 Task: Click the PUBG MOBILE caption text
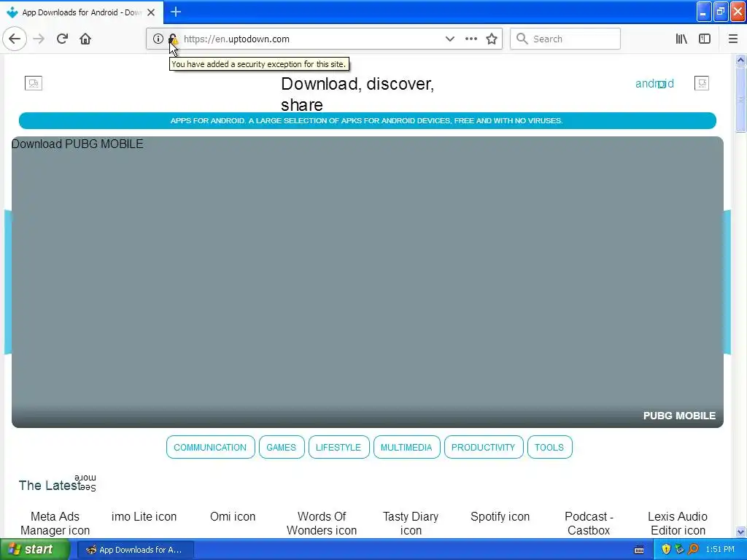click(x=679, y=416)
